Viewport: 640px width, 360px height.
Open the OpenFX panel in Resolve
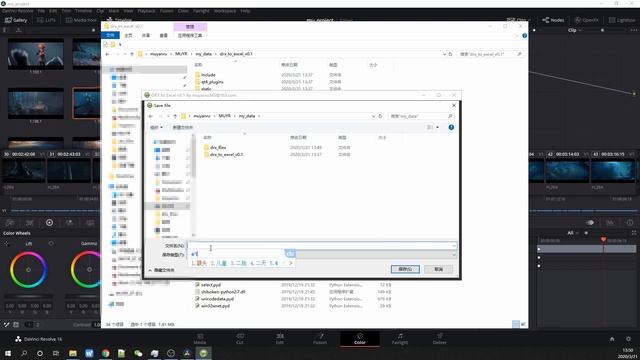[586, 20]
